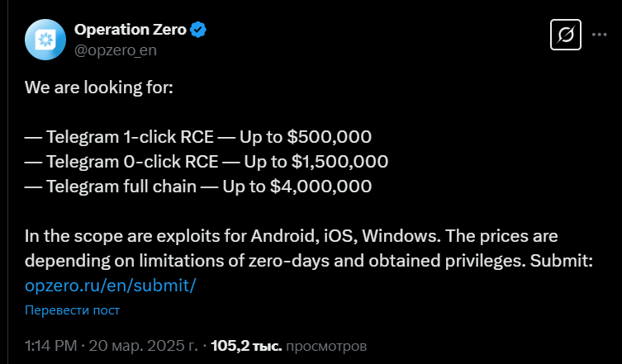Click the @opzero_en handle

coord(116,50)
